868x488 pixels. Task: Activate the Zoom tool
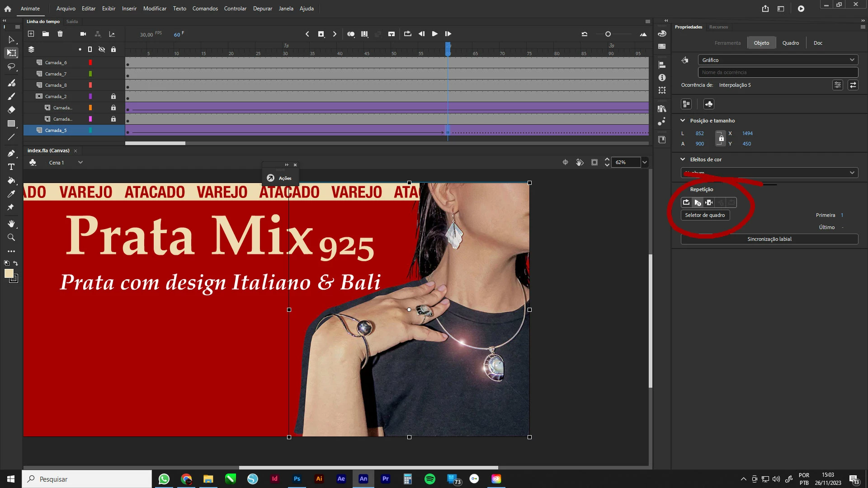(11, 238)
